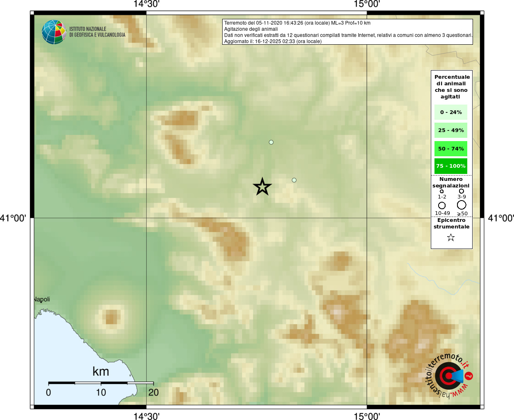Select the 0 - 24% color swatch
Image resolution: width=514 pixels, height=420 pixels.
451,112
